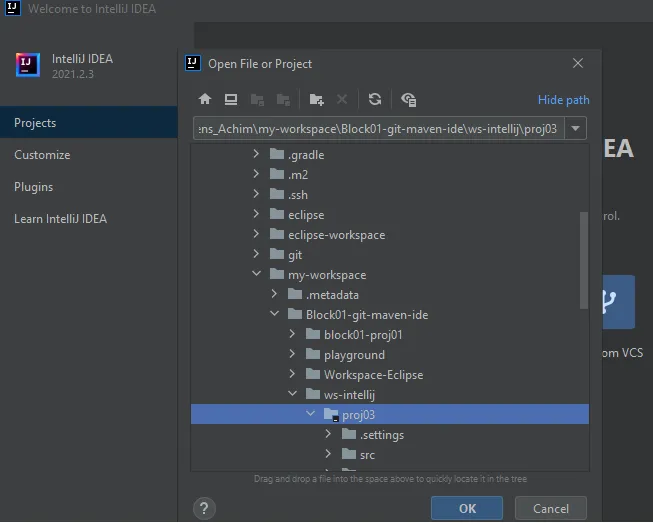
Task: Expand the eclipse-workspace folder
Action: pos(256,234)
